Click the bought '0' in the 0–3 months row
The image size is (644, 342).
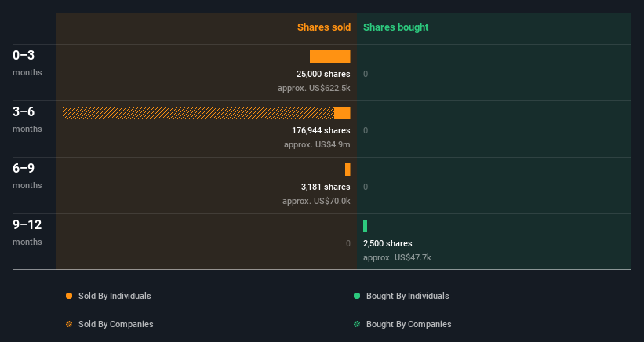coord(366,74)
